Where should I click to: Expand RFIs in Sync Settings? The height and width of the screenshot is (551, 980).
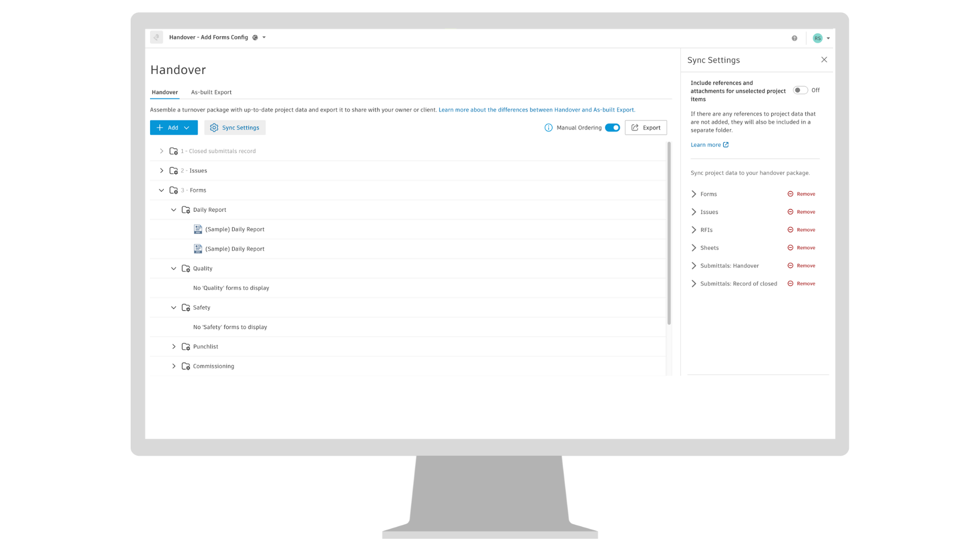pos(694,230)
